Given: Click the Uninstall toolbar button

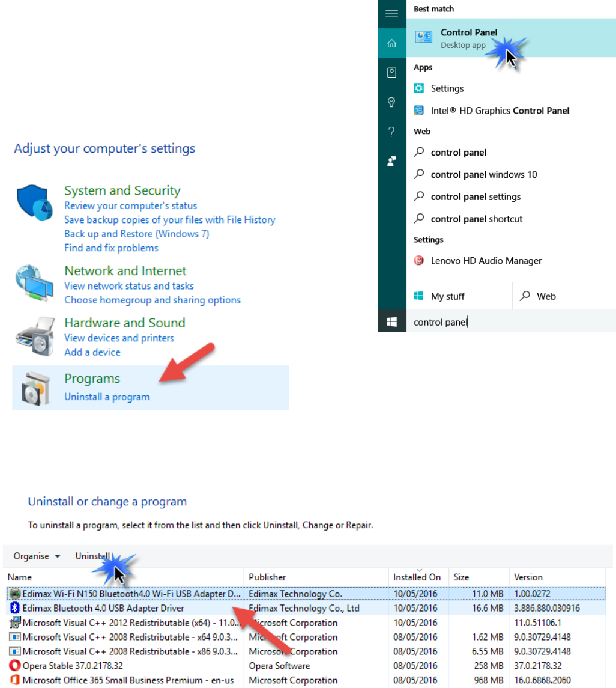Looking at the screenshot, I should [x=92, y=556].
